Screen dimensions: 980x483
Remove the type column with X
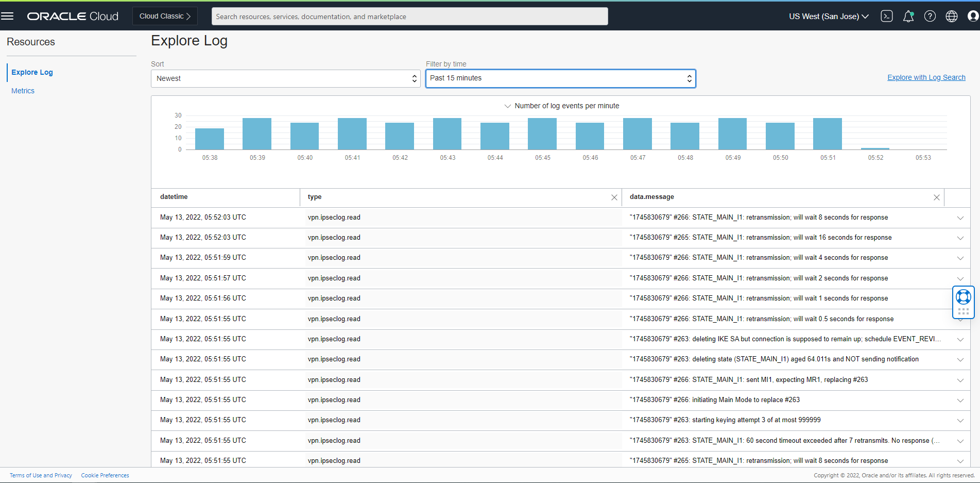[614, 197]
